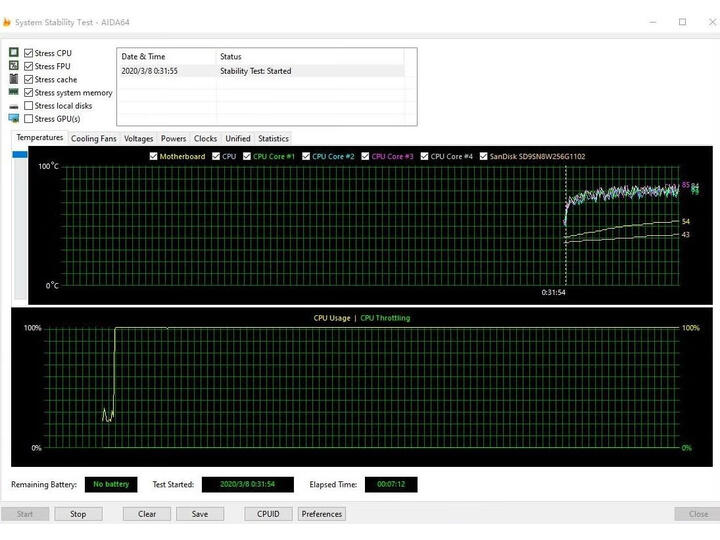Click the greyed-out Start button
This screenshot has width=720, height=540.
[25, 514]
